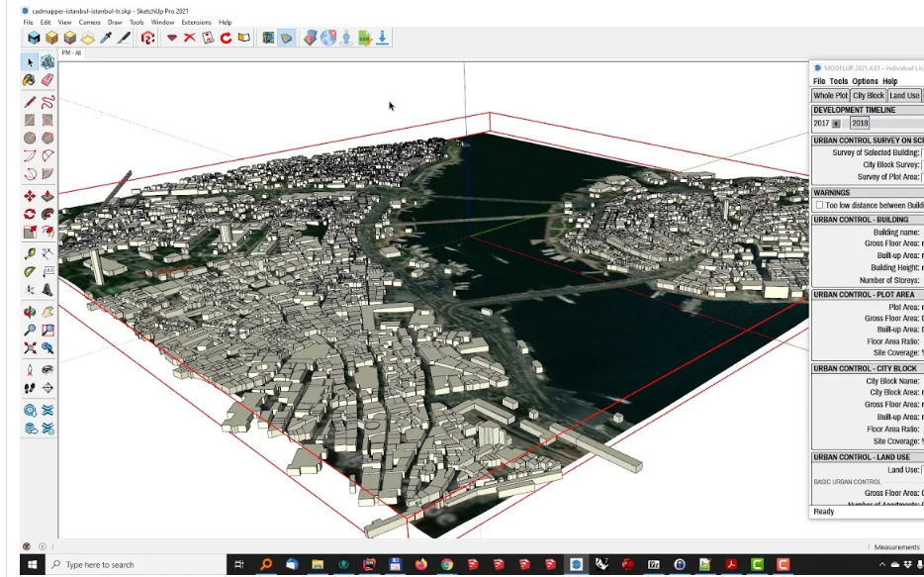Choose the Paint Bucket tool

pyautogui.click(x=30, y=80)
